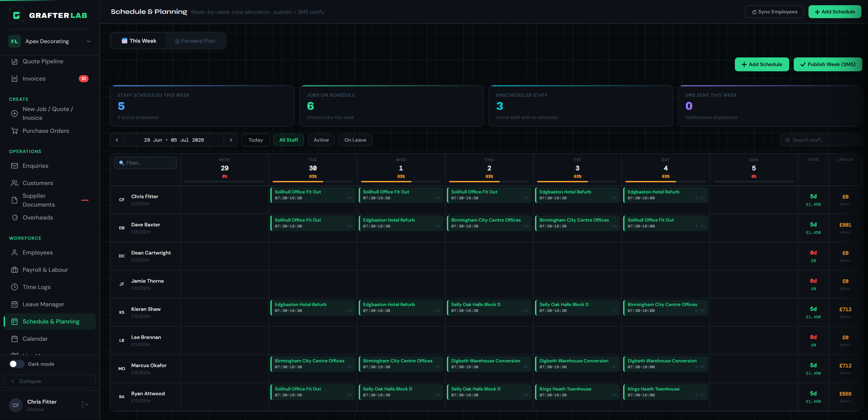This screenshot has height=420, width=868.
Task: Click Monday 29 capacity bar at 0%
Action: [x=224, y=182]
